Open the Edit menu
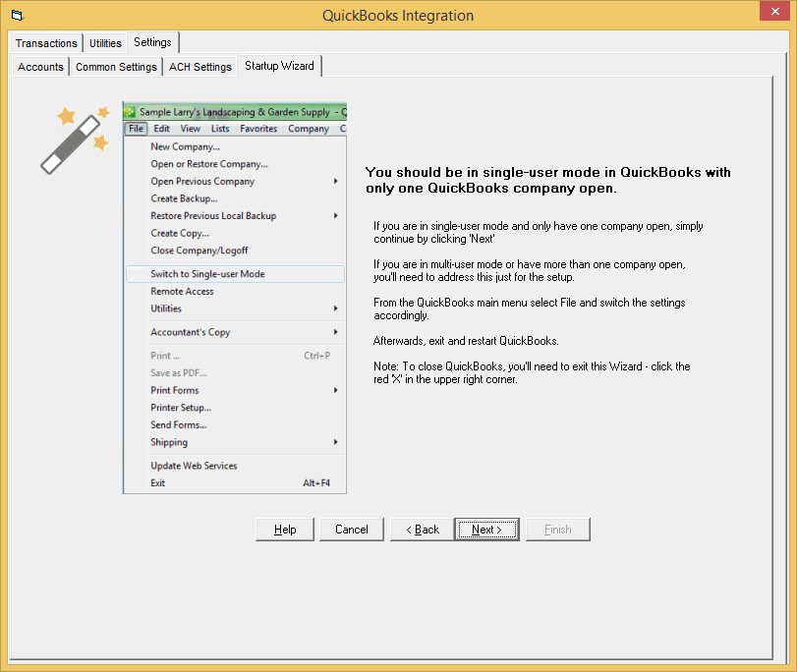Viewport: 797px width, 672px height. 161,128
